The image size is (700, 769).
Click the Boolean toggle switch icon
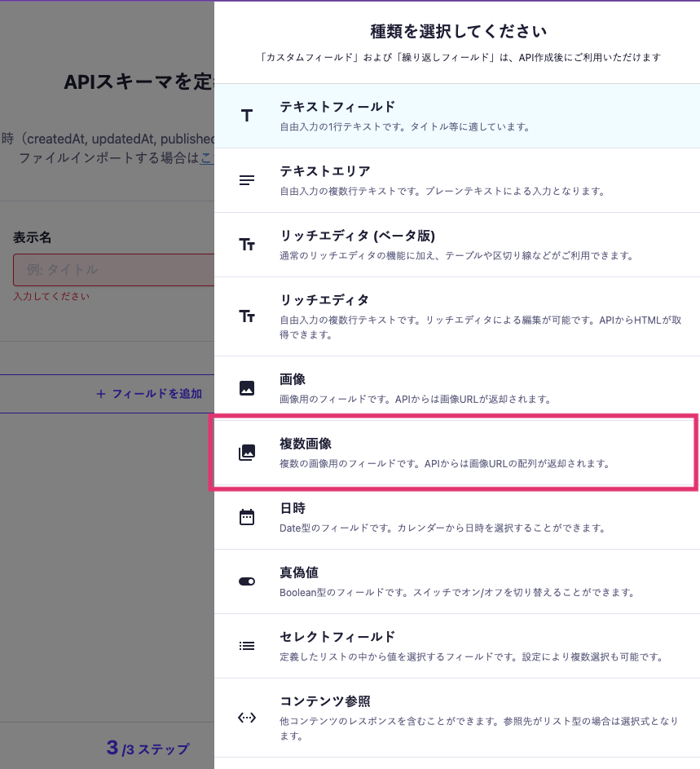tap(247, 581)
